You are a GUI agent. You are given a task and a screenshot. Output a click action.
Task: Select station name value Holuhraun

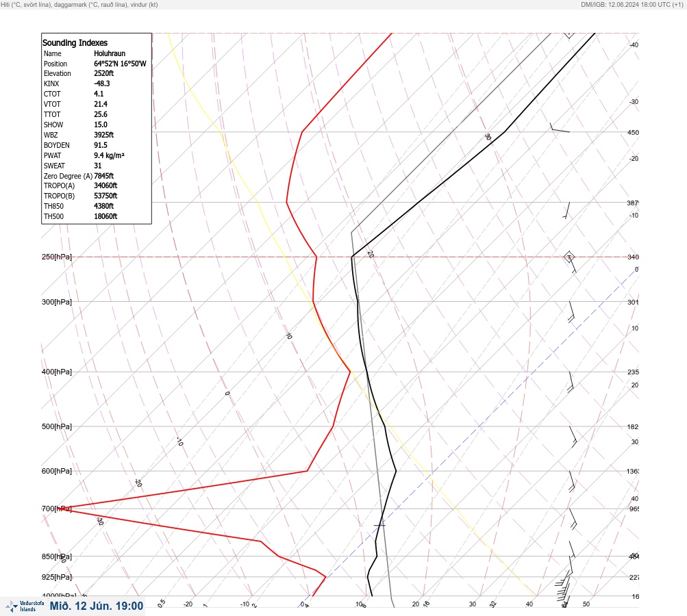click(110, 53)
